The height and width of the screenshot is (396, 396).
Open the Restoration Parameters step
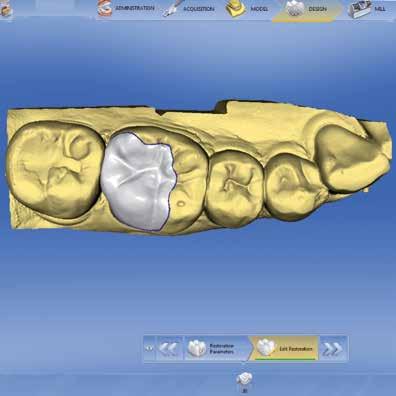[x=216, y=349]
